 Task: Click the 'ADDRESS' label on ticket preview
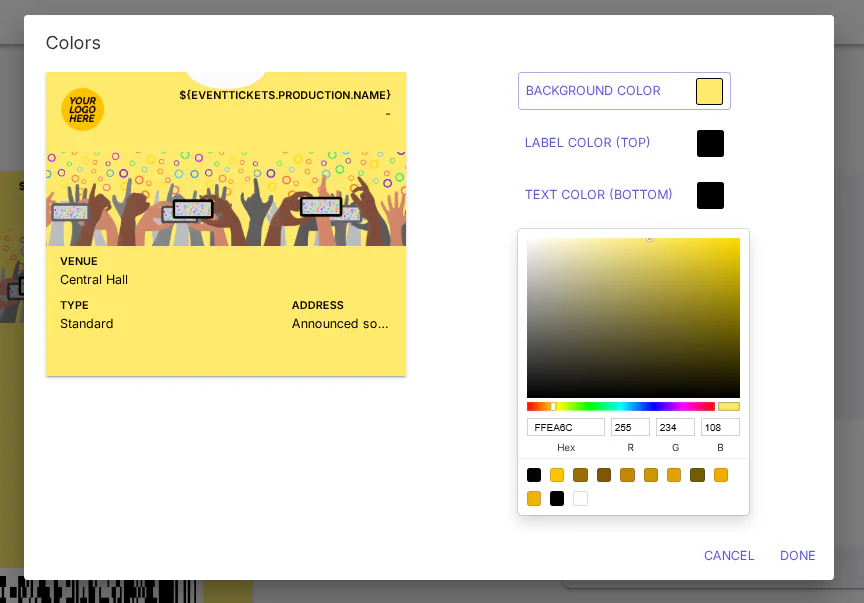(317, 305)
